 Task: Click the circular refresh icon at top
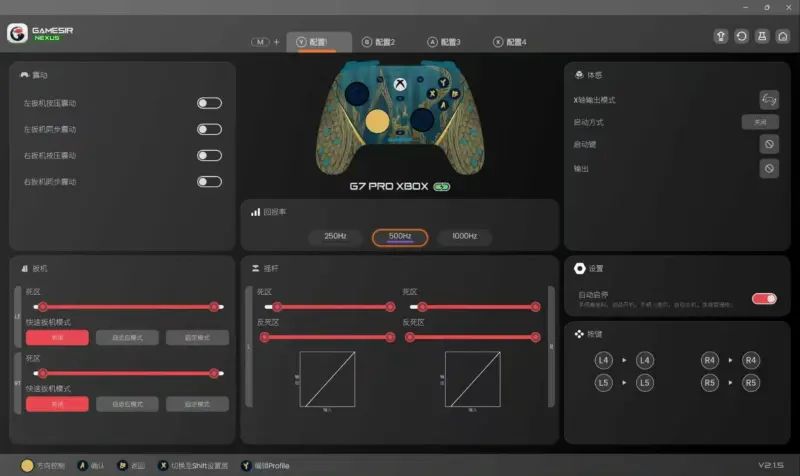click(x=741, y=36)
